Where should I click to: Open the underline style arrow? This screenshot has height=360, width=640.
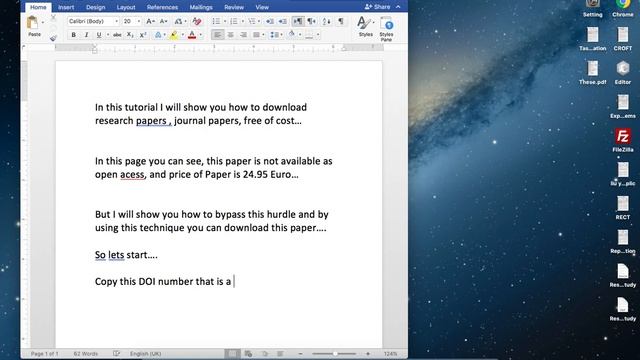(x=108, y=35)
